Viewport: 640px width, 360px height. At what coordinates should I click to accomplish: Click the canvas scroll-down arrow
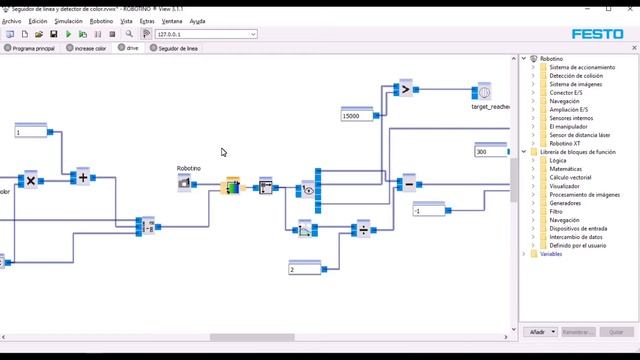(513, 329)
